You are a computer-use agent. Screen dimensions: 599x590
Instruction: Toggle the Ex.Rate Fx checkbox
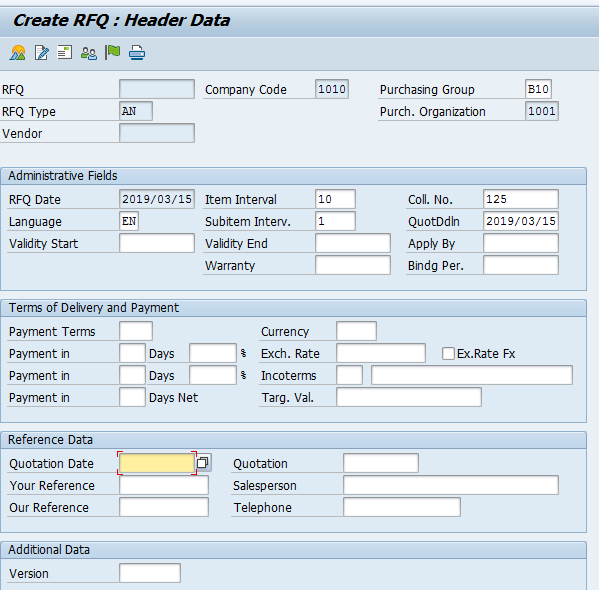448,353
